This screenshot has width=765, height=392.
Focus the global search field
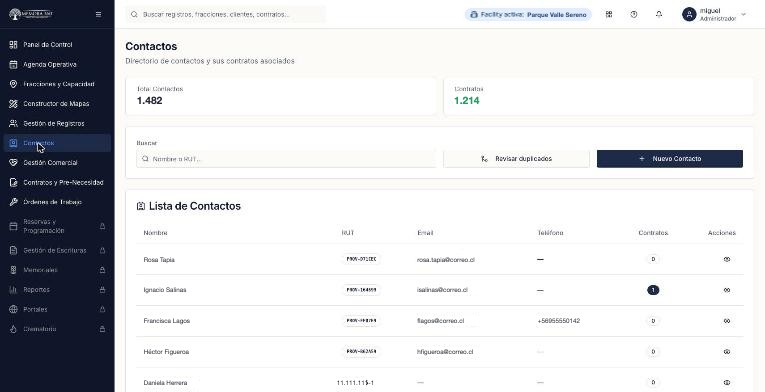(225, 15)
